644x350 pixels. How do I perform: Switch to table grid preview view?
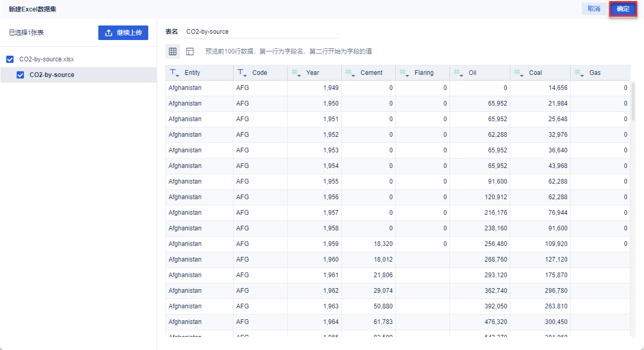click(173, 51)
